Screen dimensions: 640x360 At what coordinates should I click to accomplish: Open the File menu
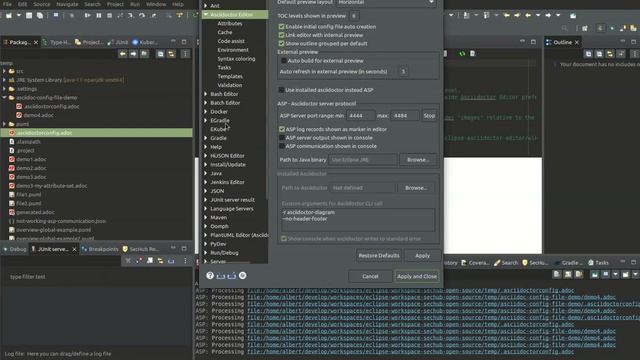pos(7,4)
